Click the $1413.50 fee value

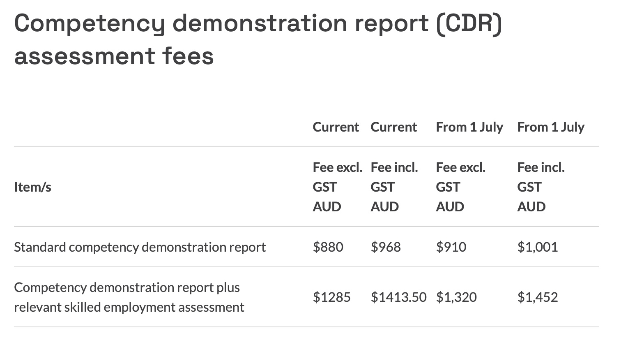398,297
